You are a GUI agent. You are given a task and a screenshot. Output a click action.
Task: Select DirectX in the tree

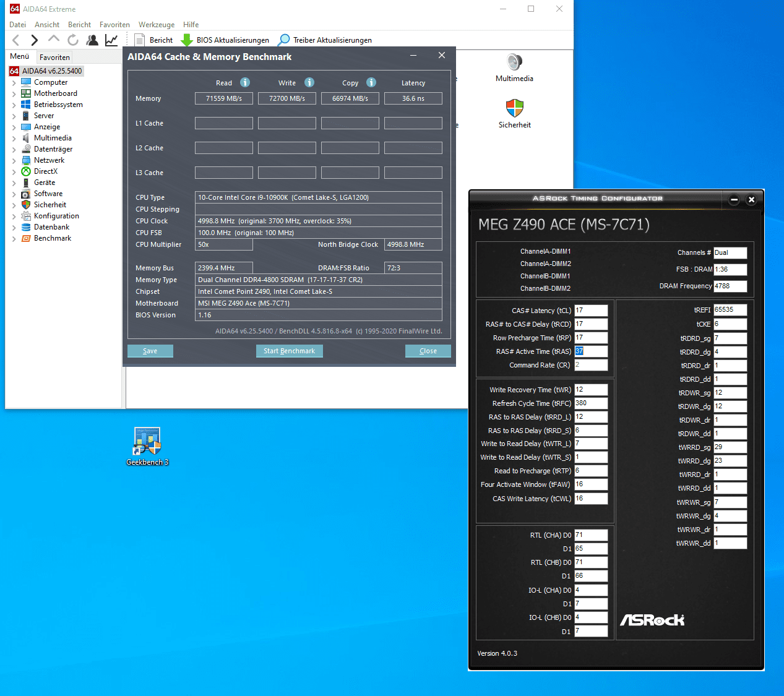(x=46, y=171)
